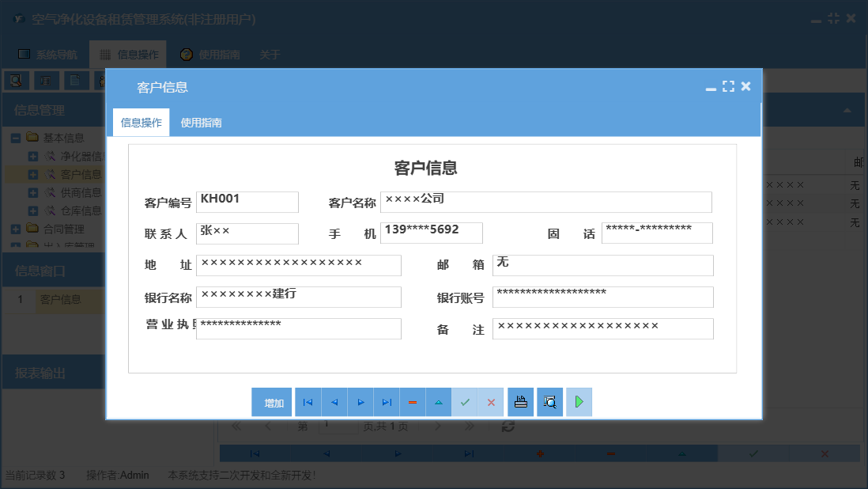Expand the 合同管理 folder

[15, 229]
